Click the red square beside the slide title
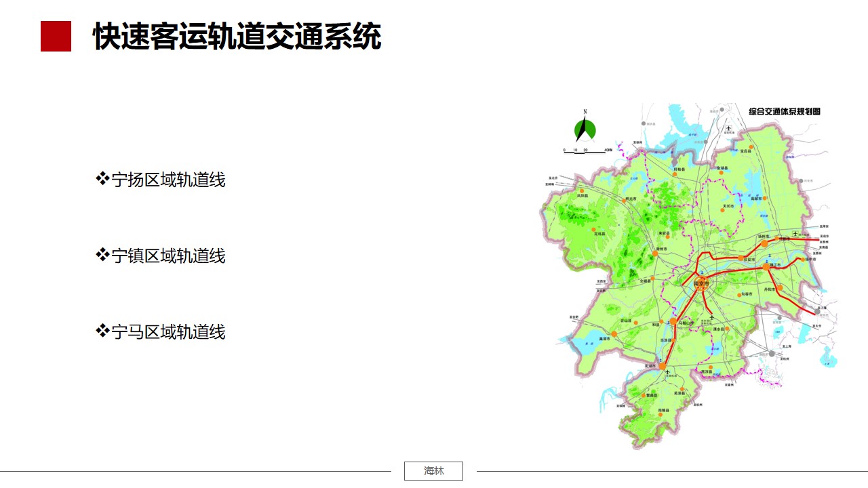868x488 pixels. 56,37
